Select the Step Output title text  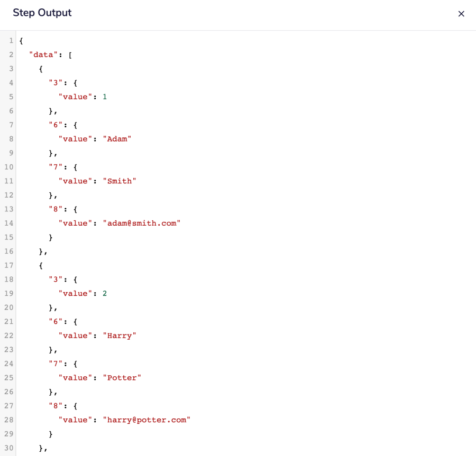pyautogui.click(x=42, y=13)
